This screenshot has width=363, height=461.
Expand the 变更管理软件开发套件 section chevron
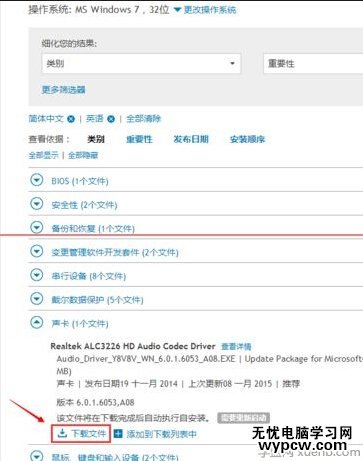pyautogui.click(x=37, y=251)
